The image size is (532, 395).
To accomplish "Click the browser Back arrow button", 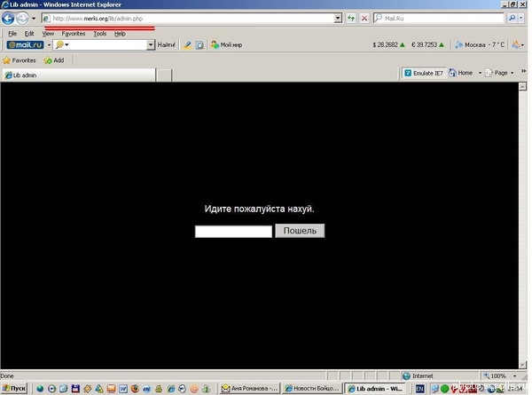I will click(8, 19).
